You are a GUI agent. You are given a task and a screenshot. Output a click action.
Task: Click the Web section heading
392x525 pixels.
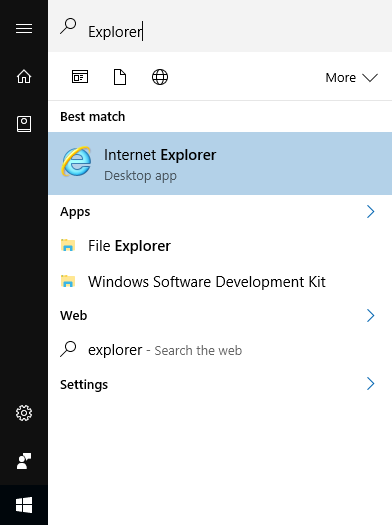(74, 315)
